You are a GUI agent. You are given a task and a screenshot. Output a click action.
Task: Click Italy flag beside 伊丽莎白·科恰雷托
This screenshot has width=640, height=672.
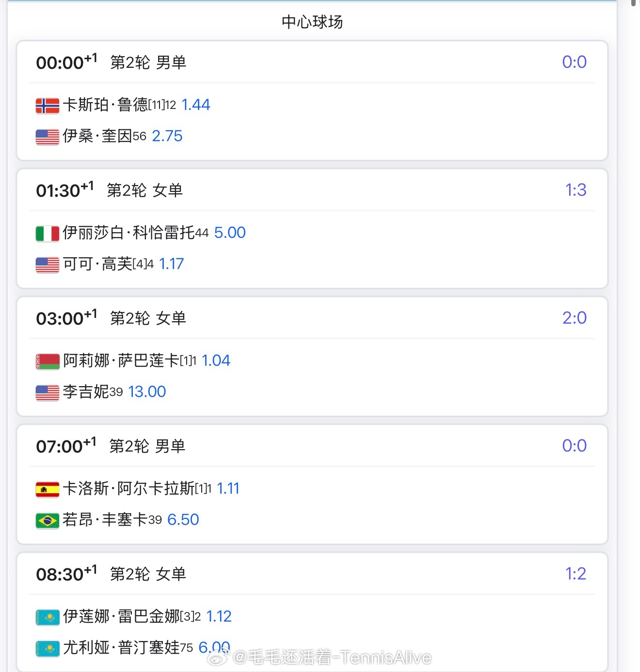[x=47, y=234]
